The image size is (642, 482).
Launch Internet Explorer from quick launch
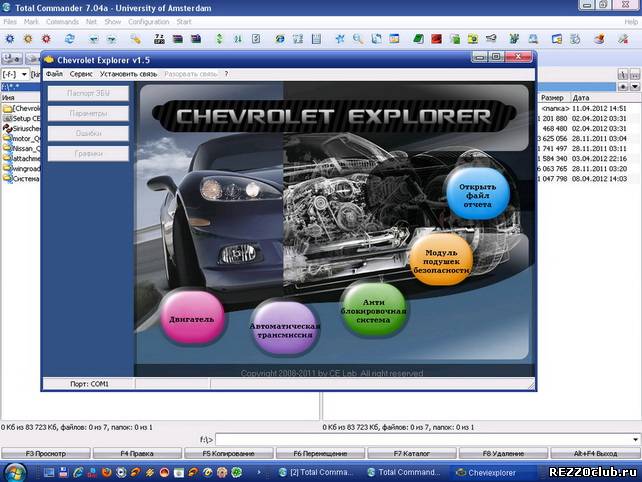(x=78, y=473)
